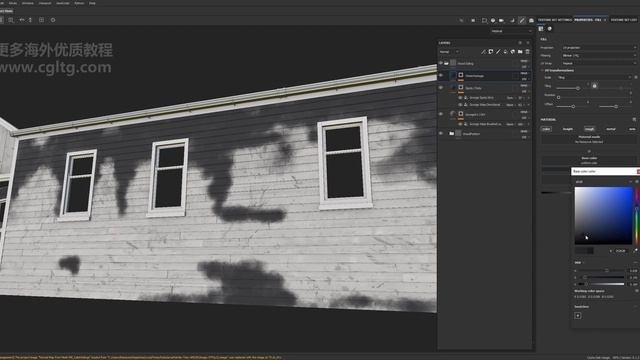Viewport: 640px width, 360px height.
Task: Click the smart material icon in Layers toolbar
Action: [513, 52]
